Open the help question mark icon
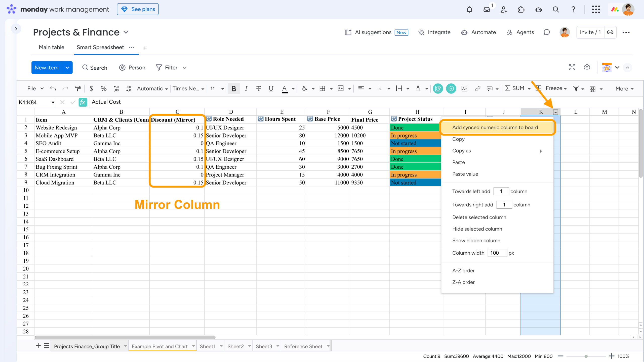The width and height of the screenshot is (644, 362). point(573,10)
